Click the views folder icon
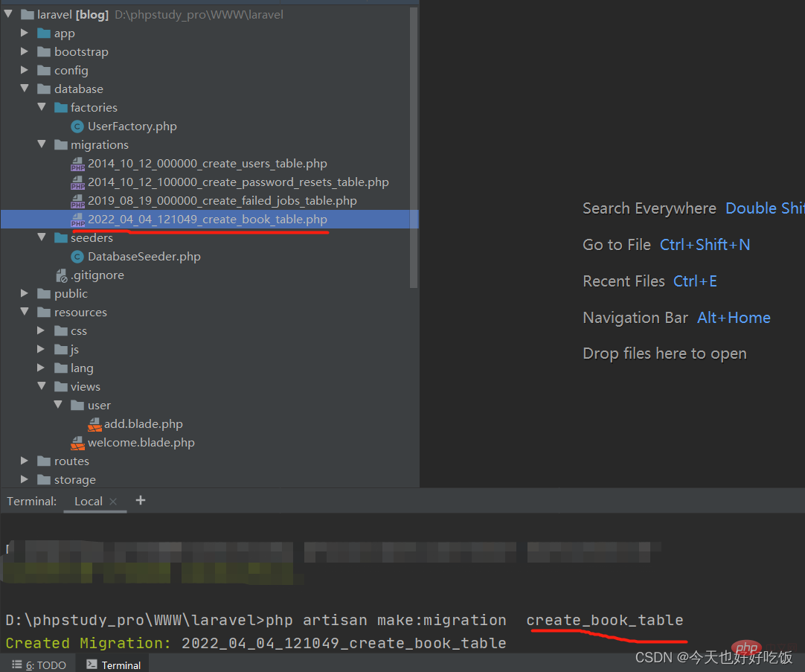This screenshot has width=805, height=672. (x=60, y=386)
